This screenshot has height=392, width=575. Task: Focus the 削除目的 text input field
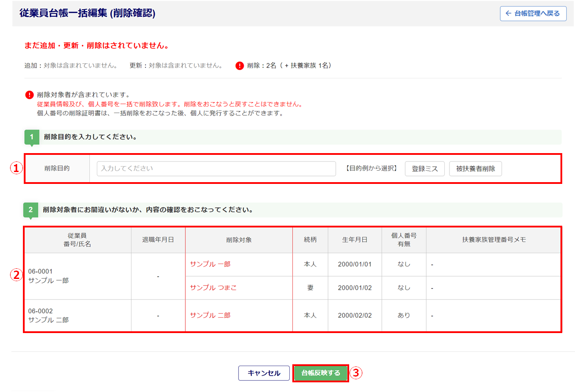[x=216, y=169]
